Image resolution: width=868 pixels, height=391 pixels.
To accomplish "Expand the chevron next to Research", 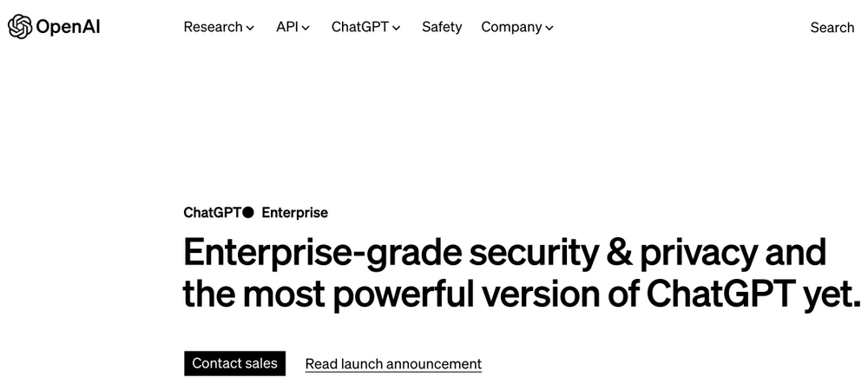I will click(250, 28).
